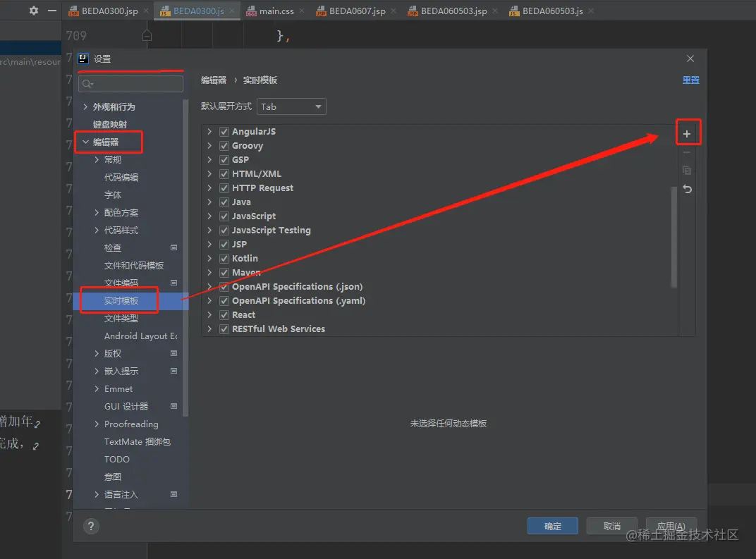756x559 pixels.
Task: Select TODO in settings tree
Action: (x=117, y=459)
